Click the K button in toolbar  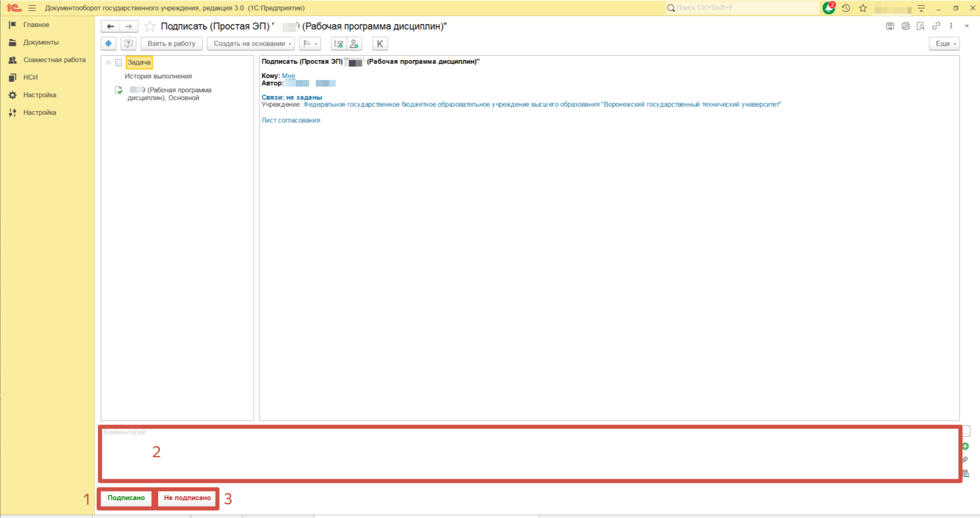point(379,44)
